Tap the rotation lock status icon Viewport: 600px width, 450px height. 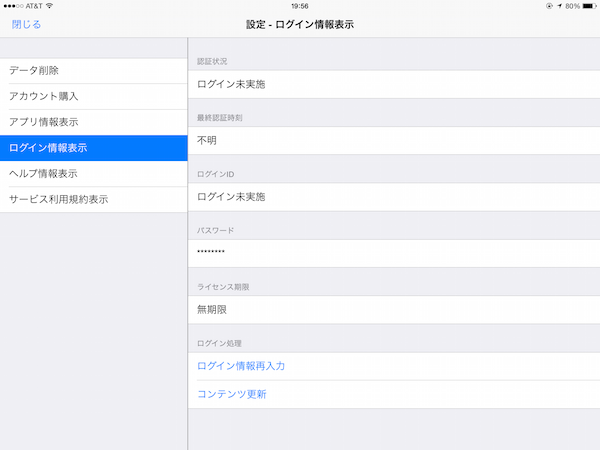tap(549, 6)
